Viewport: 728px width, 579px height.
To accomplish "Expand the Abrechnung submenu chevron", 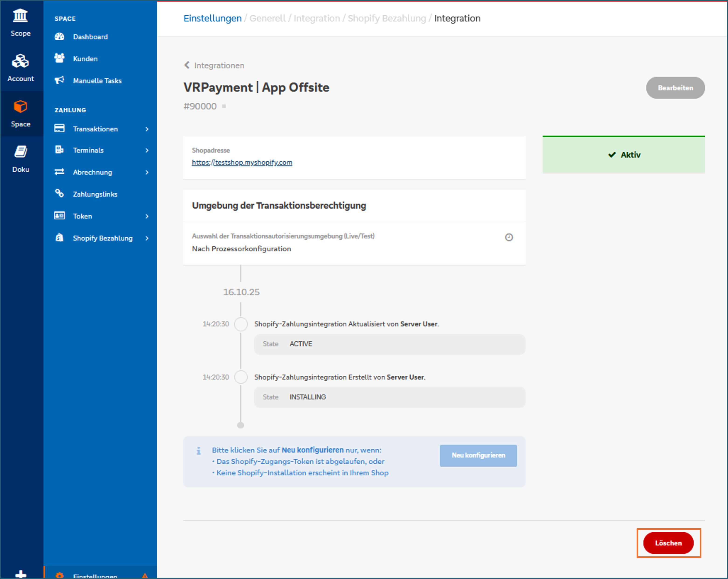I will coord(147,172).
